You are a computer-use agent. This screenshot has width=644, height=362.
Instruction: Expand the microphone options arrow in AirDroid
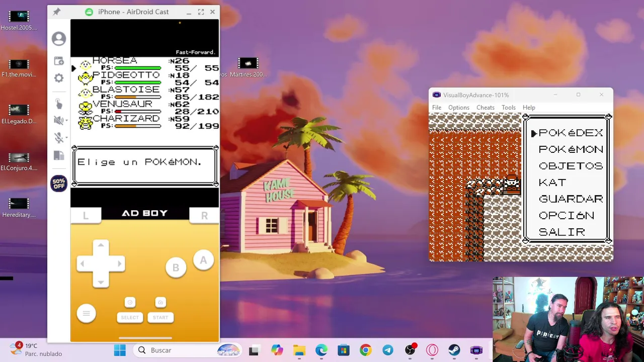coord(66,138)
